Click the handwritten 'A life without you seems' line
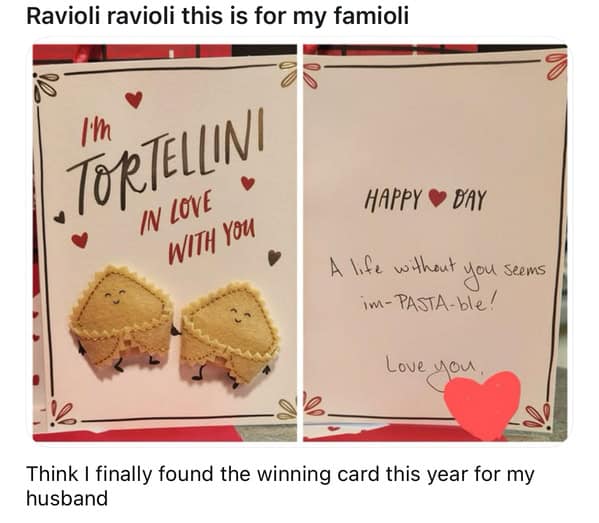The image size is (599, 523). (438, 270)
